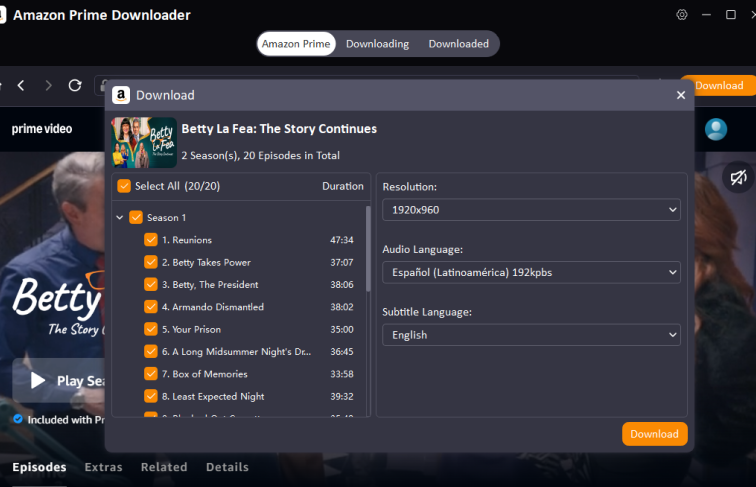Click the text 2 Season(s), 20 Episodes in Total
Screen dimensions: 756x487
[x=261, y=155]
